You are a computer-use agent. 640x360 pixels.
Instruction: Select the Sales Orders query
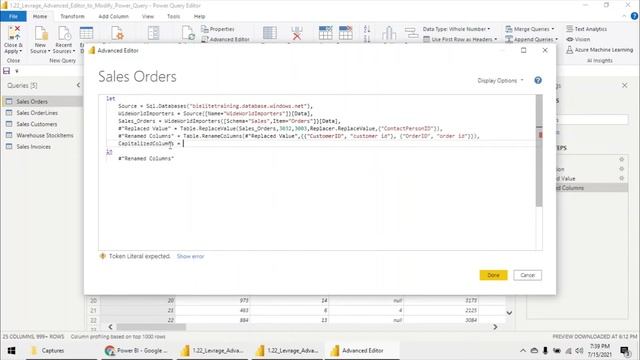42,101
